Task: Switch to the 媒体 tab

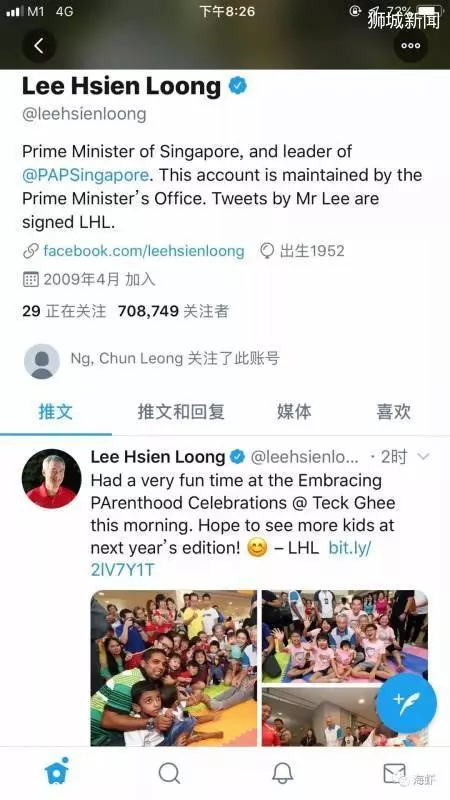Action: click(x=294, y=411)
